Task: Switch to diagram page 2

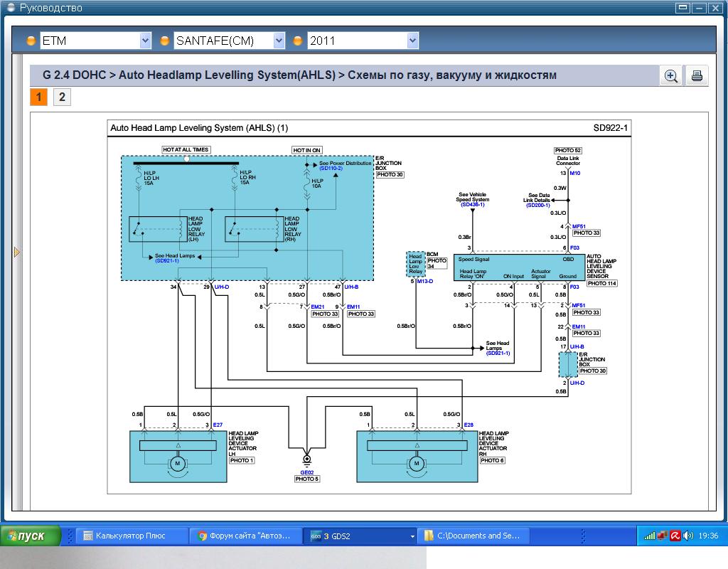Action: pos(62,97)
